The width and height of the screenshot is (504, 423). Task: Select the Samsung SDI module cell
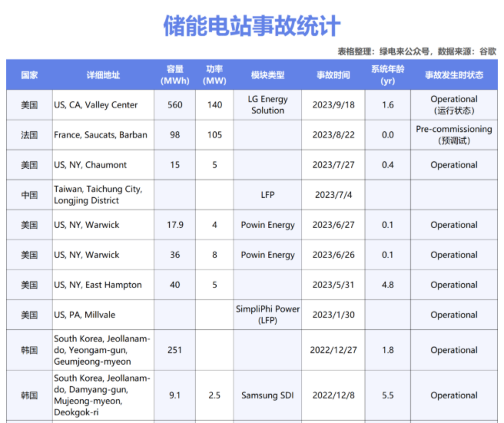click(267, 395)
